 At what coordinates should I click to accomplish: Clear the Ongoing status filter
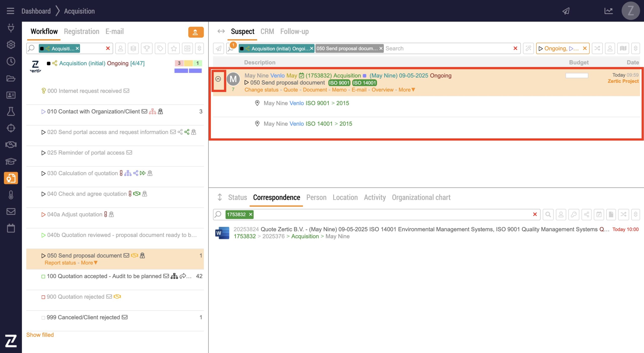click(x=585, y=48)
